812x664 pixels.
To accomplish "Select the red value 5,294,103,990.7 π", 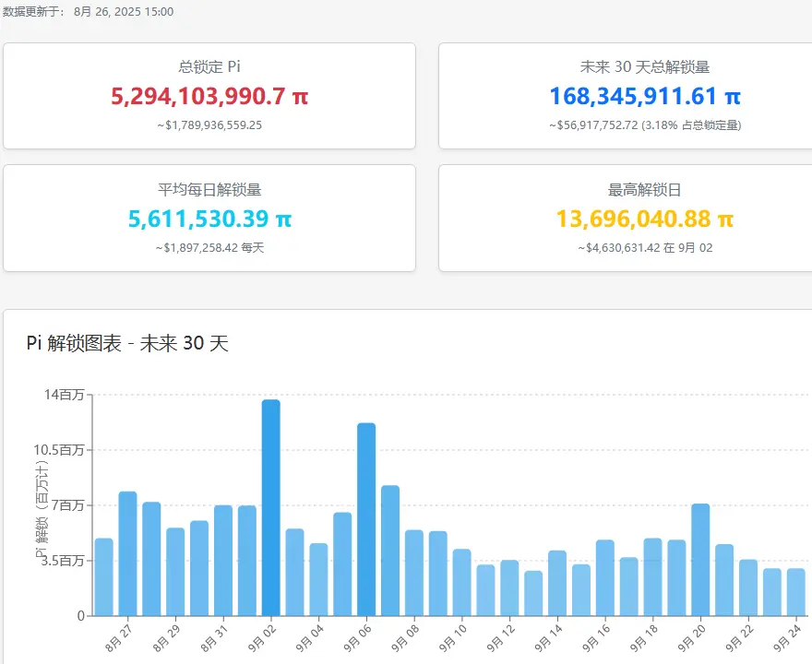I will coord(209,96).
